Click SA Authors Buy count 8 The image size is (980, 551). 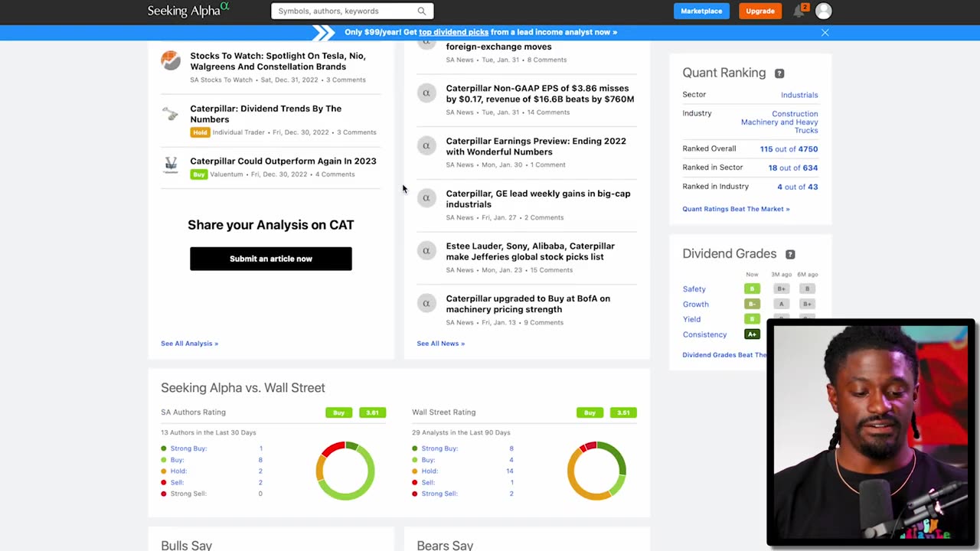260,460
